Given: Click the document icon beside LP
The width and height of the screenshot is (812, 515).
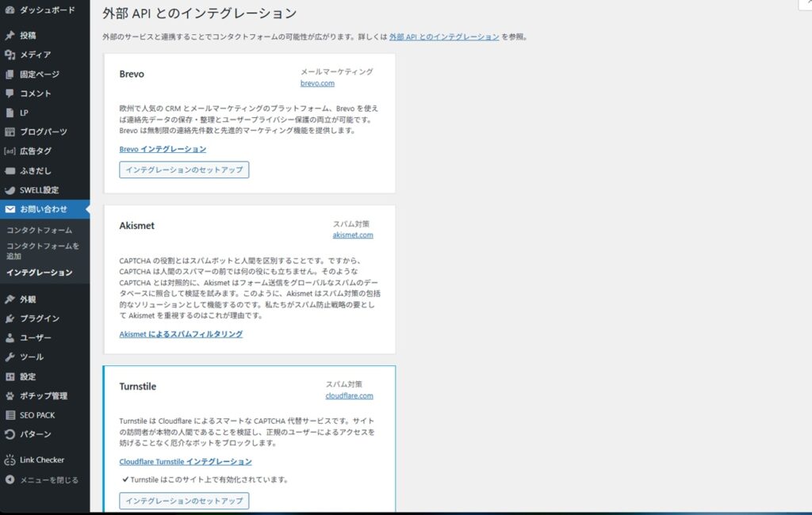Looking at the screenshot, I should coord(10,113).
